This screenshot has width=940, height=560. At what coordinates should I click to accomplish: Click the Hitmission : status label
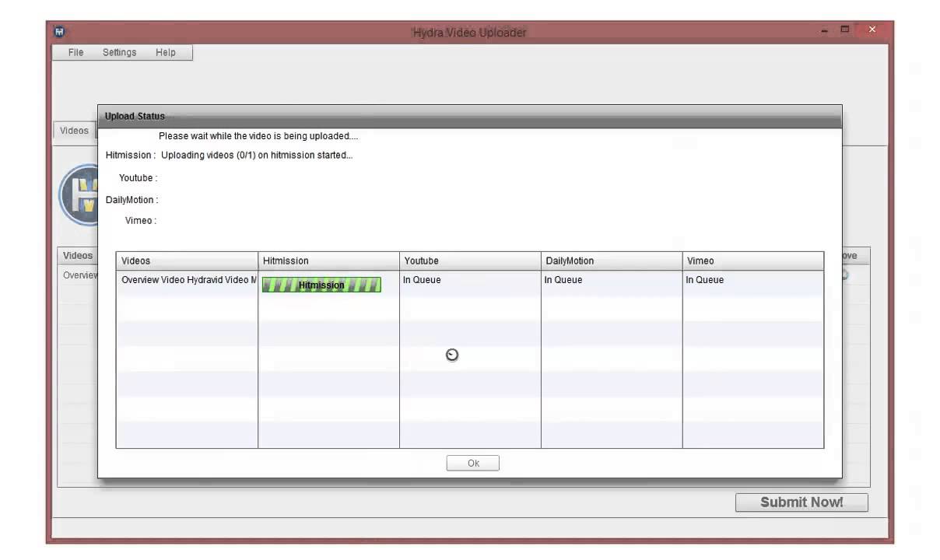pos(131,155)
